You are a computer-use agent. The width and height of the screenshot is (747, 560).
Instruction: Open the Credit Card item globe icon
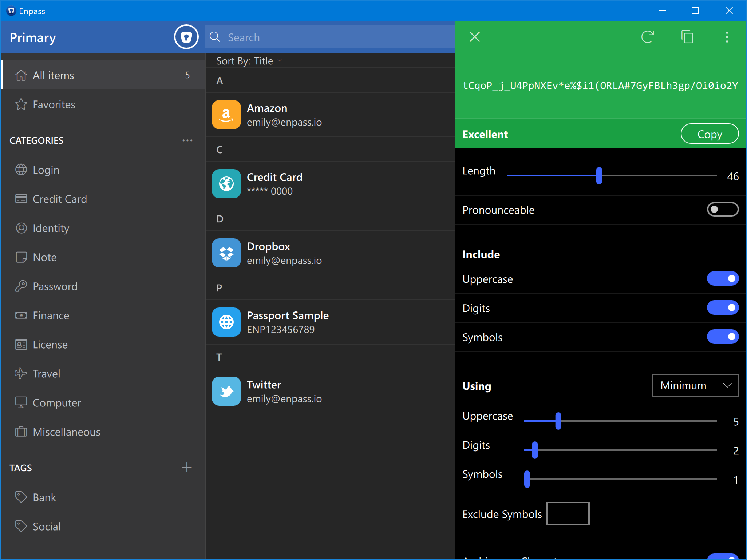point(226,184)
